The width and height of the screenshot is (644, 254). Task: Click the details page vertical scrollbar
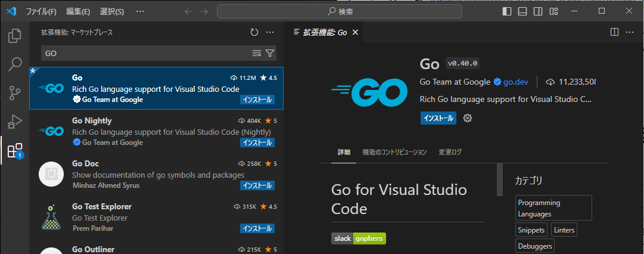pyautogui.click(x=500, y=179)
